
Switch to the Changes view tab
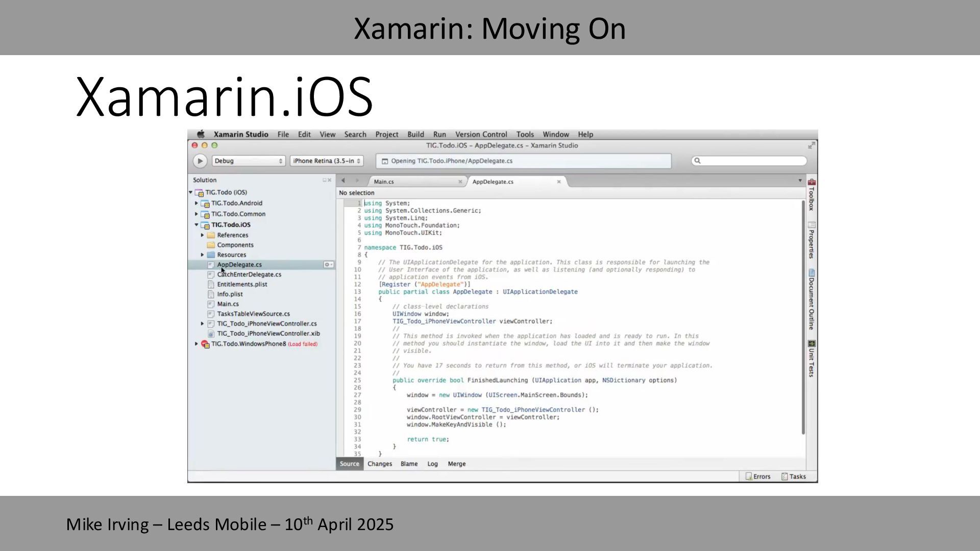click(x=380, y=464)
